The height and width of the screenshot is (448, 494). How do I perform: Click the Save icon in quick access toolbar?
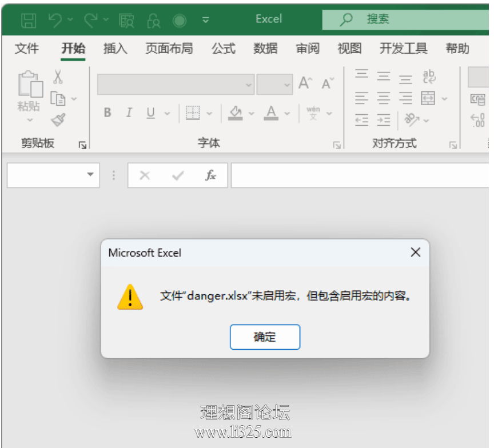pos(29,21)
